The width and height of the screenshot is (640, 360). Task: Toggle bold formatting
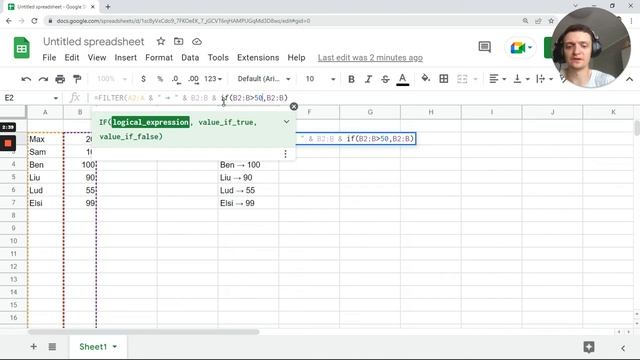351,79
